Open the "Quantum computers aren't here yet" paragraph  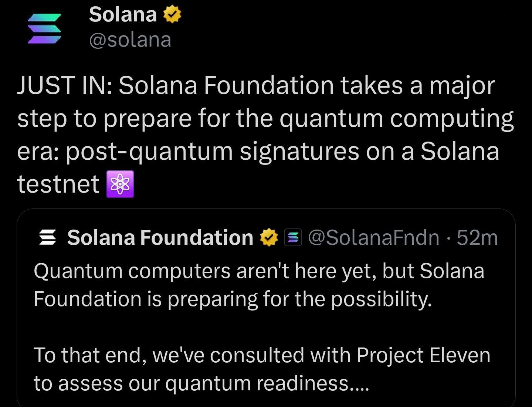(x=259, y=285)
